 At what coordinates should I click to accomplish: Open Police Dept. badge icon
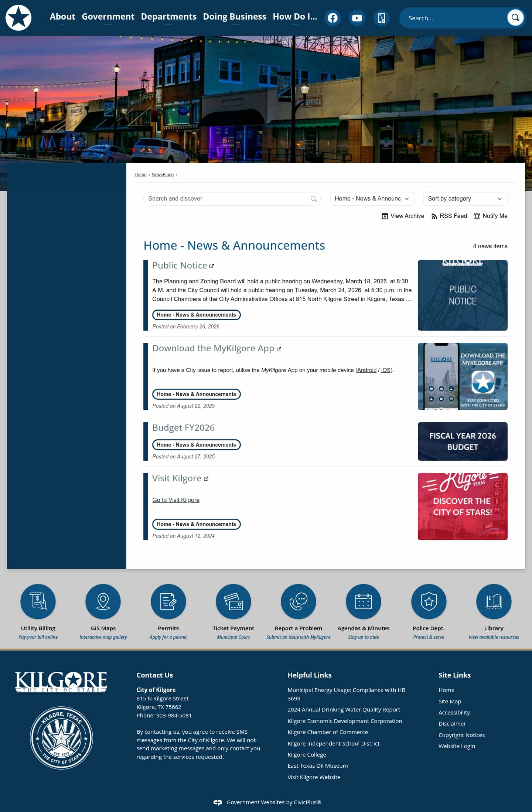[x=429, y=601]
